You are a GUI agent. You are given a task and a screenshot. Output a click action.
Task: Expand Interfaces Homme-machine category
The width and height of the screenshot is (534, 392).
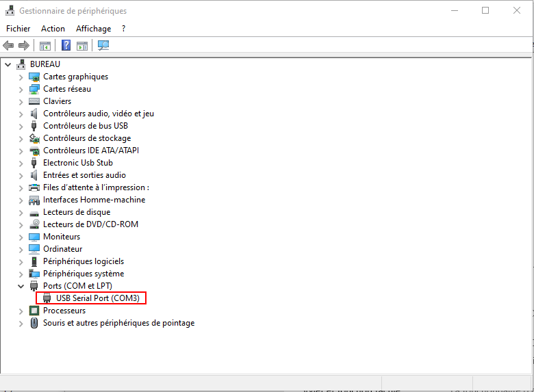(21, 200)
